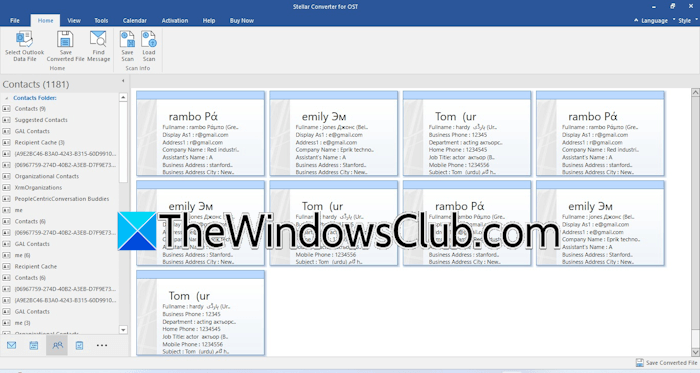Select the XrmOrganizations folder
This screenshot has height=373, width=700.
click(x=38, y=188)
